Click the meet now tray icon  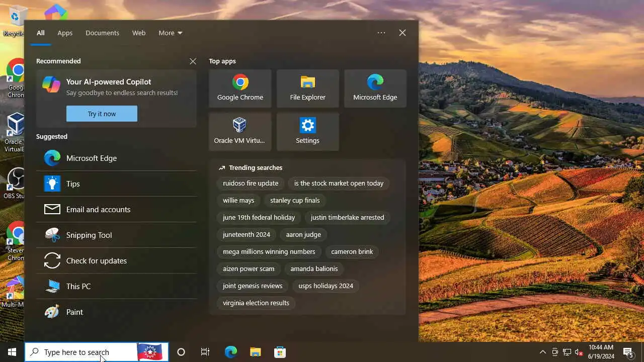555,352
